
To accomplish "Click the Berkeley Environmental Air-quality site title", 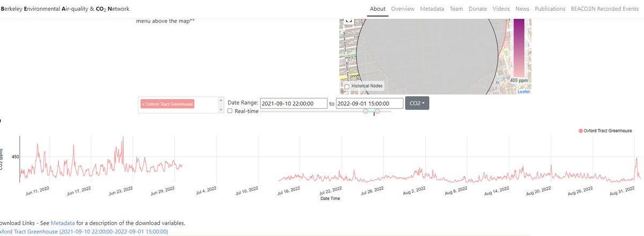I will (64, 9).
